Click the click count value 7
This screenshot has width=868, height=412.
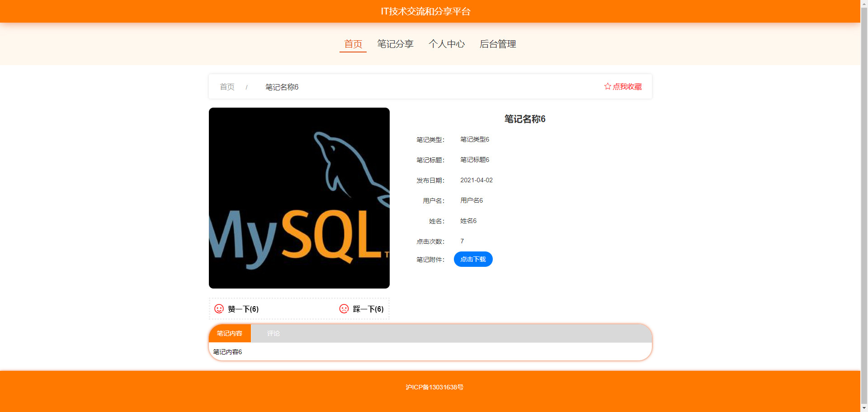tap(462, 241)
